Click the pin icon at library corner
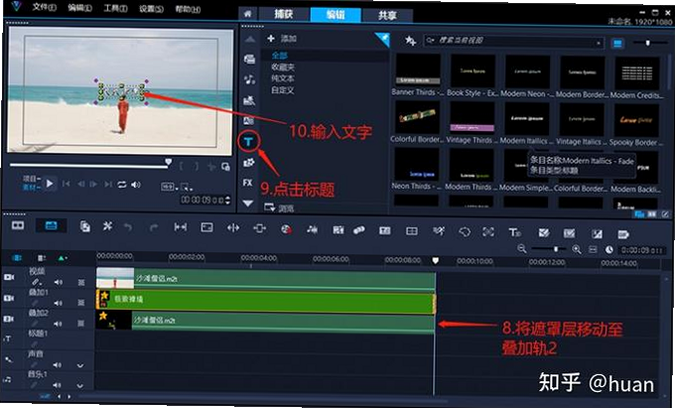675x408 pixels. [x=382, y=40]
